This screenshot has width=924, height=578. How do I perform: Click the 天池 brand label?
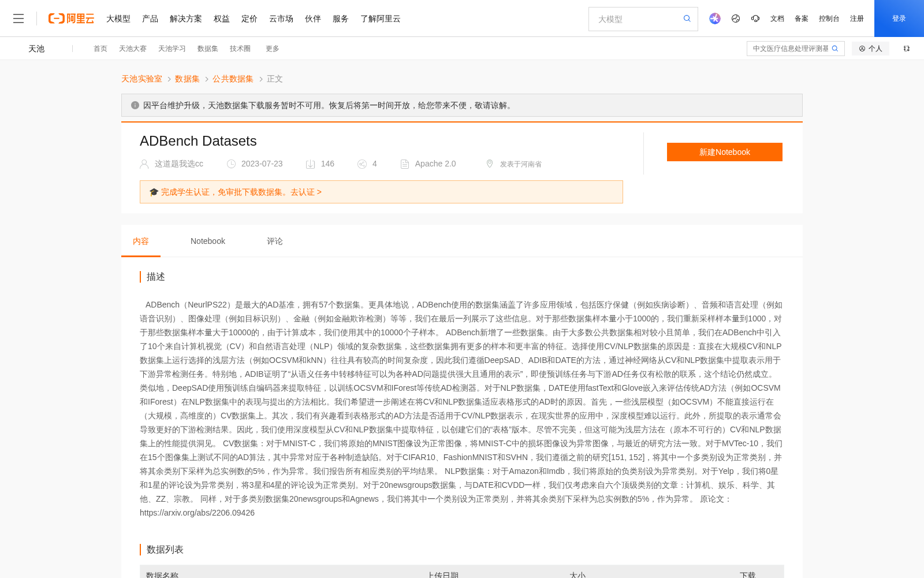[36, 49]
